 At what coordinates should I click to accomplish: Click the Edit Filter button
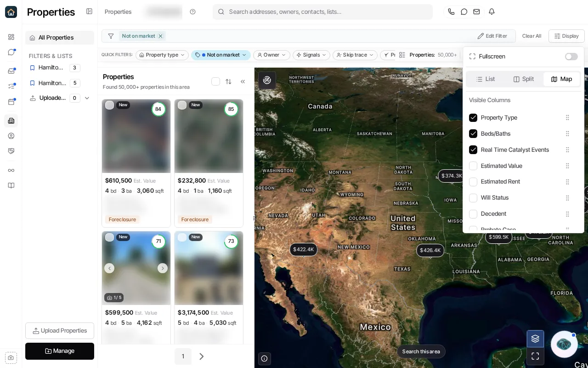click(492, 36)
